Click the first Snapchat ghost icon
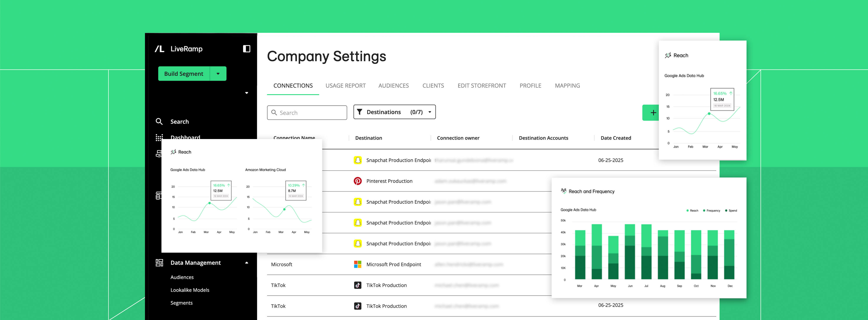The height and width of the screenshot is (320, 868). (358, 160)
